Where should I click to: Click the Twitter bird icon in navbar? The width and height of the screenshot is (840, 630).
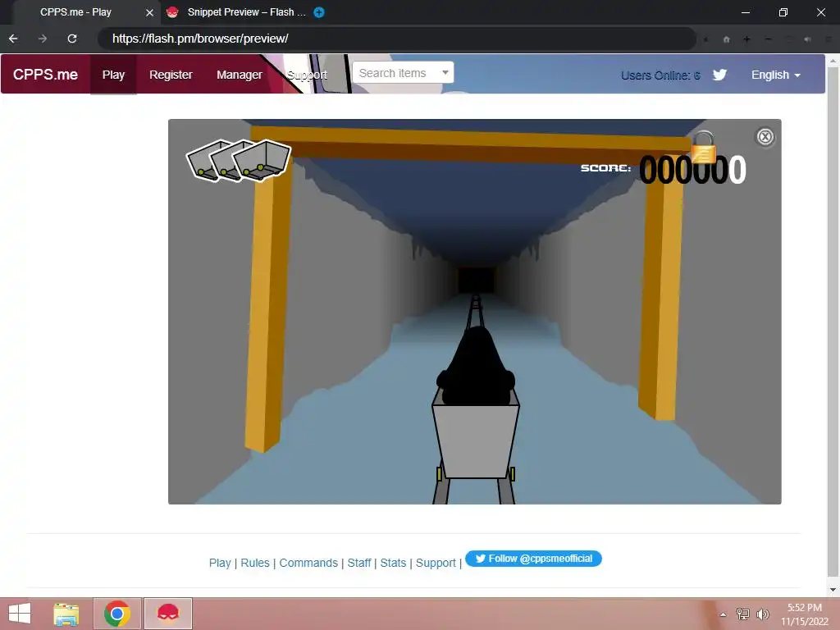720,75
